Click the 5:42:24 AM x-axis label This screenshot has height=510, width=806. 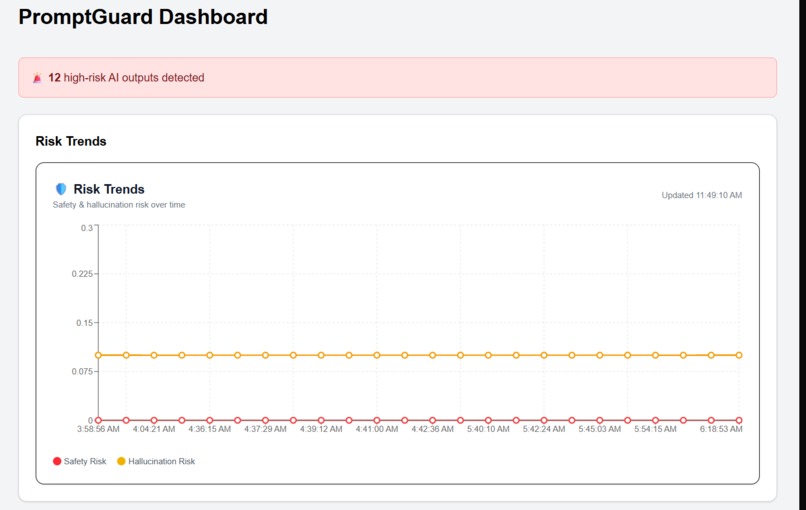544,429
